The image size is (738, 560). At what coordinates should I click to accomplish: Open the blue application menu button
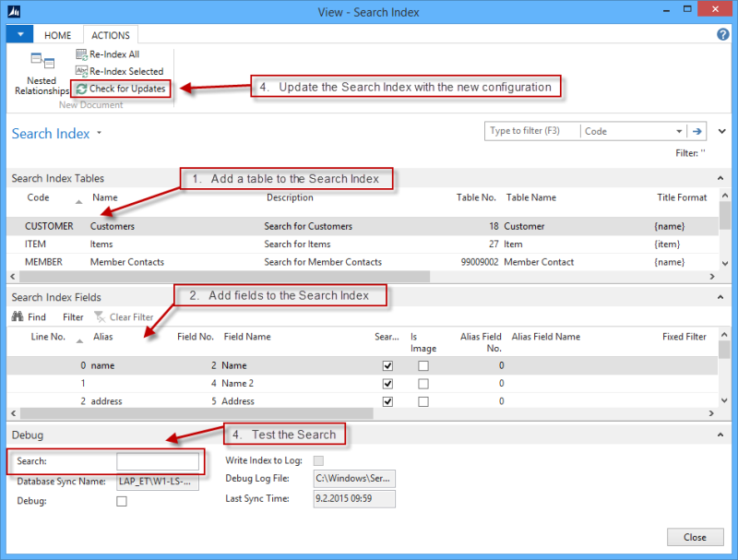pyautogui.click(x=19, y=34)
